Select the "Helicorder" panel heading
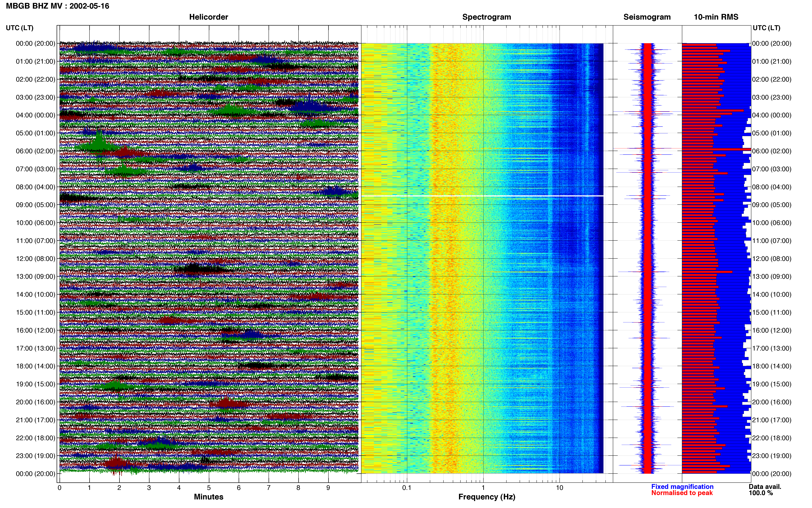The height and width of the screenshot is (508, 812). pyautogui.click(x=209, y=17)
